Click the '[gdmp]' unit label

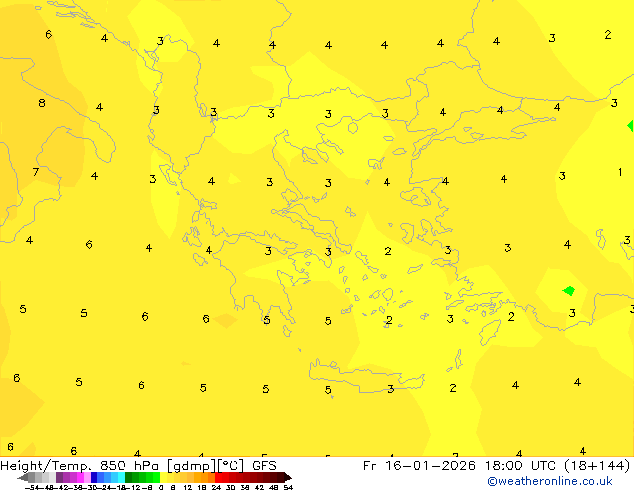(191, 466)
